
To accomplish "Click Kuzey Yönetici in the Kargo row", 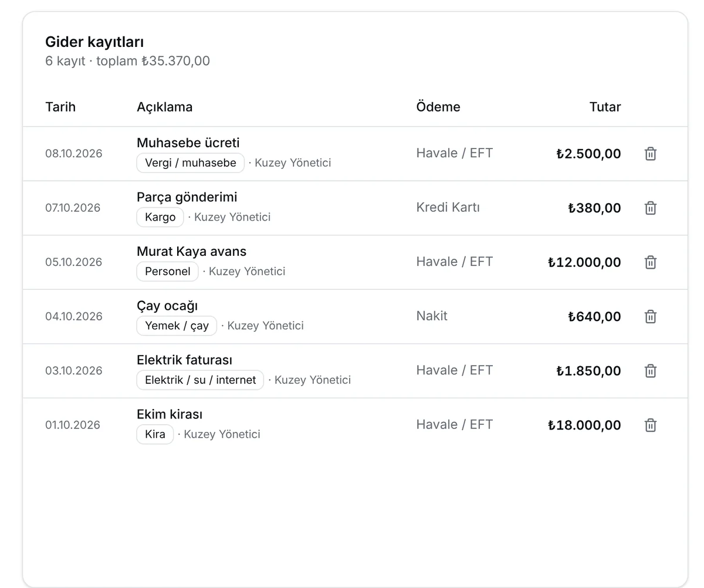I will (x=232, y=217).
